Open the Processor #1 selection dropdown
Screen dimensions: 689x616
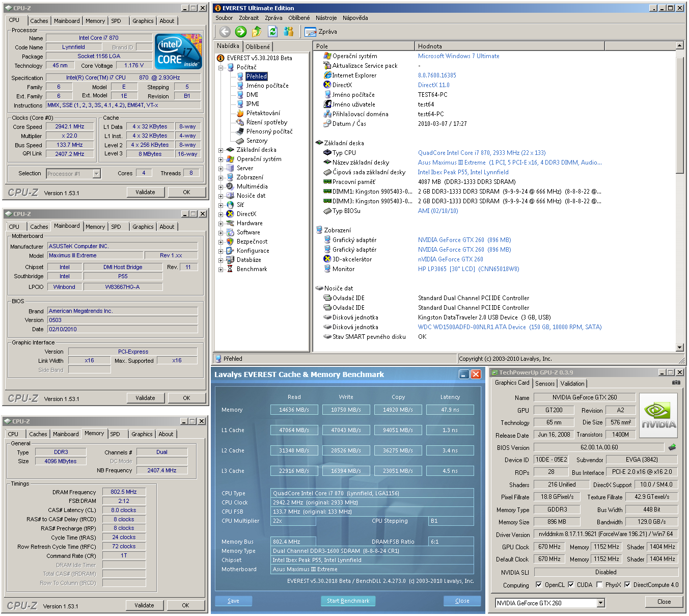[x=96, y=174]
